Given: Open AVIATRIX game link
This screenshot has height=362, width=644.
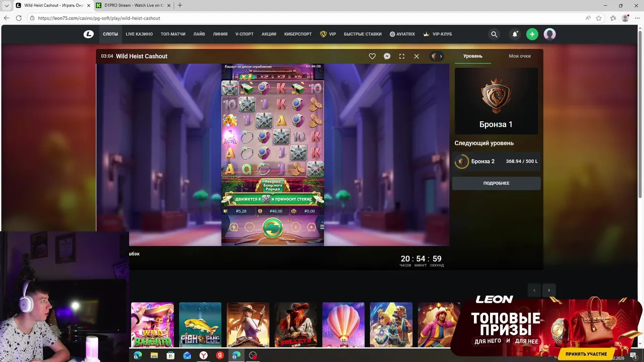Looking at the screenshot, I should tap(403, 34).
